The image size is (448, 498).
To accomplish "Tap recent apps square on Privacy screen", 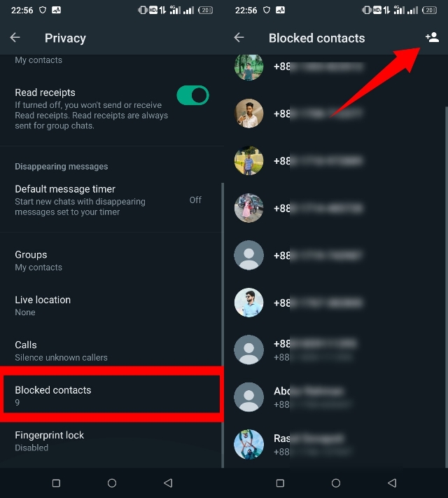I will (x=56, y=483).
